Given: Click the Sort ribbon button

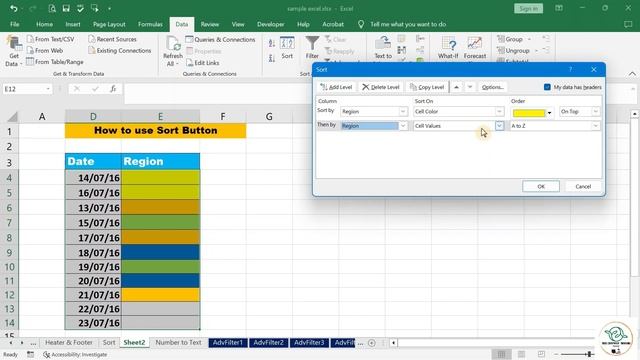Looking at the screenshot, I should point(287,48).
